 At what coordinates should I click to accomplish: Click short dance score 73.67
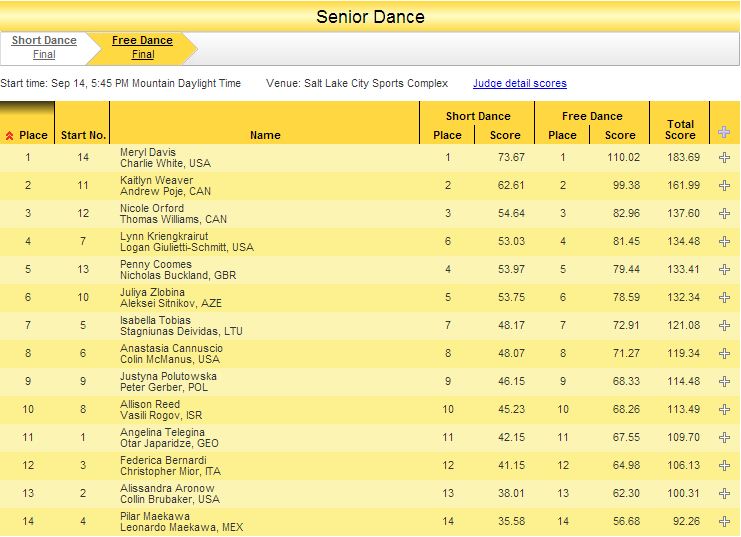pyautogui.click(x=511, y=157)
